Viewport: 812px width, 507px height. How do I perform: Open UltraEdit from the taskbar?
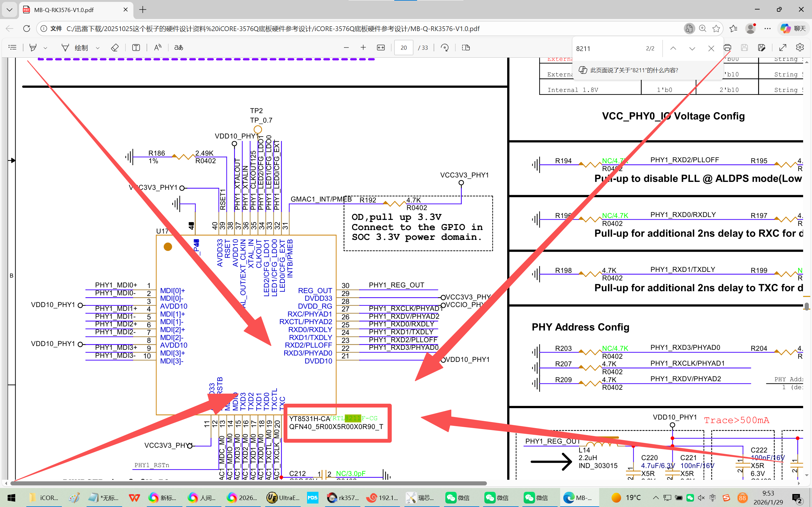pyautogui.click(x=283, y=497)
